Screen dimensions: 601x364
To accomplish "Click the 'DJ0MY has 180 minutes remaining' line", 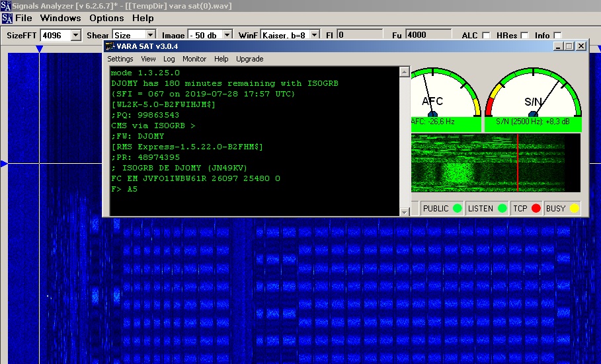I will point(225,83).
